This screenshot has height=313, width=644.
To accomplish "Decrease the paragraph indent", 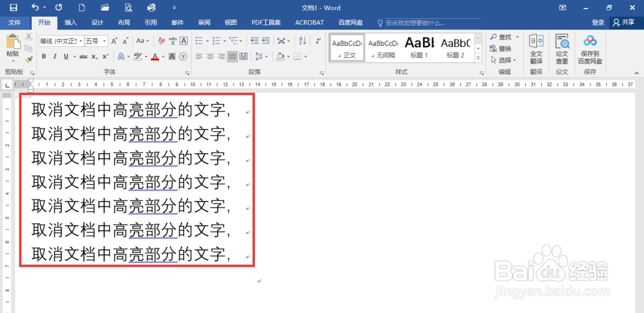I will click(x=255, y=41).
